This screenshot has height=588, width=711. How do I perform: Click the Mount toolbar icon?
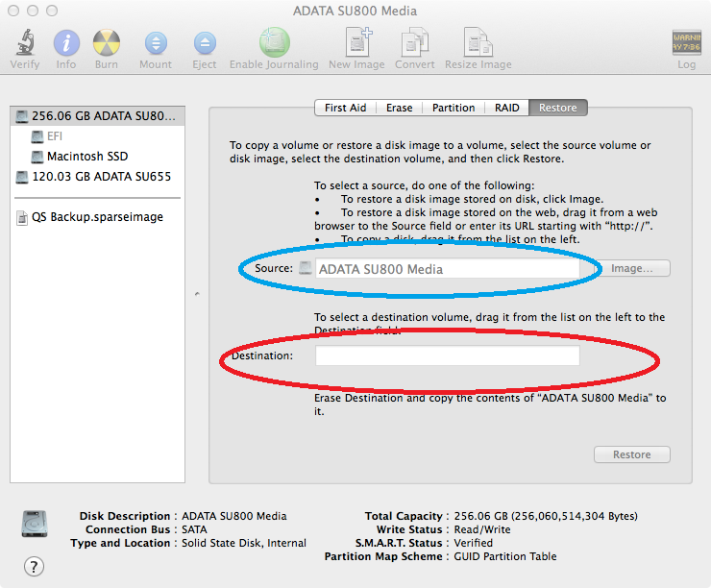click(x=156, y=43)
